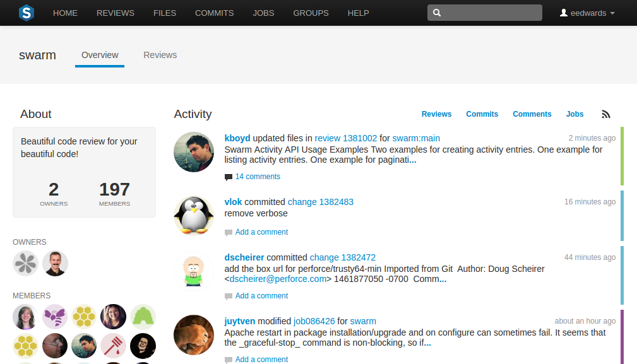Open vlok user link
The width and height of the screenshot is (637, 364).
pyautogui.click(x=233, y=202)
